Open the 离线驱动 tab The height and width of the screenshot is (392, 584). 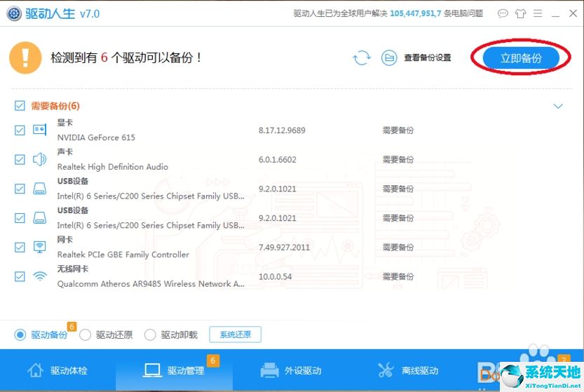point(408,370)
